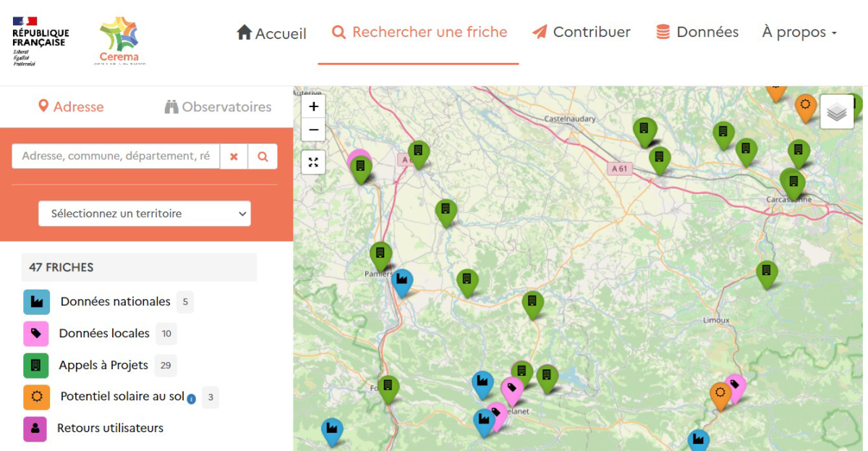Toggle the Potentiel solaire au sol layer
Screen dimensions: 868x451
[36, 397]
